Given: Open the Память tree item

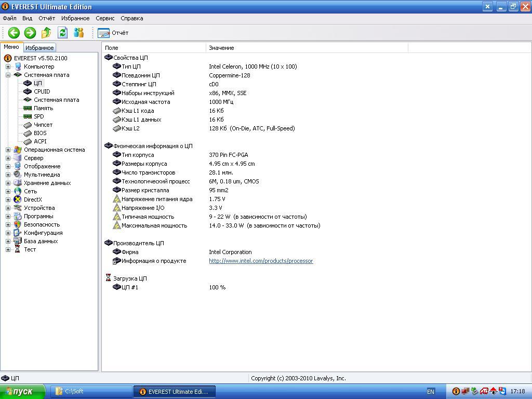Looking at the screenshot, I should [x=43, y=108].
